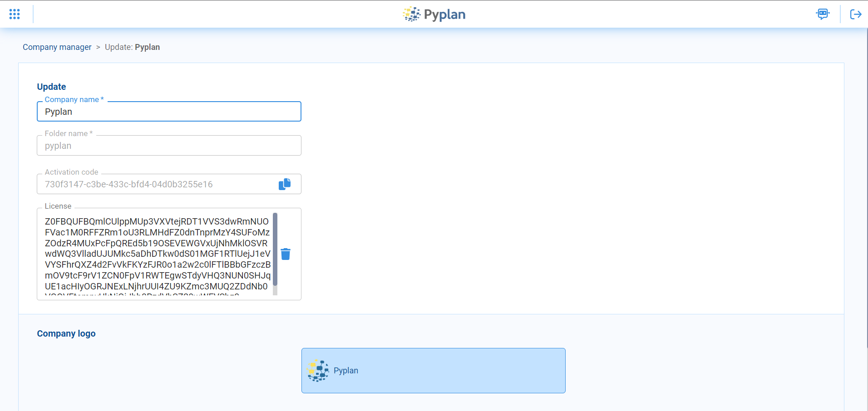
Task: Focus the Company name field
Action: (168, 112)
